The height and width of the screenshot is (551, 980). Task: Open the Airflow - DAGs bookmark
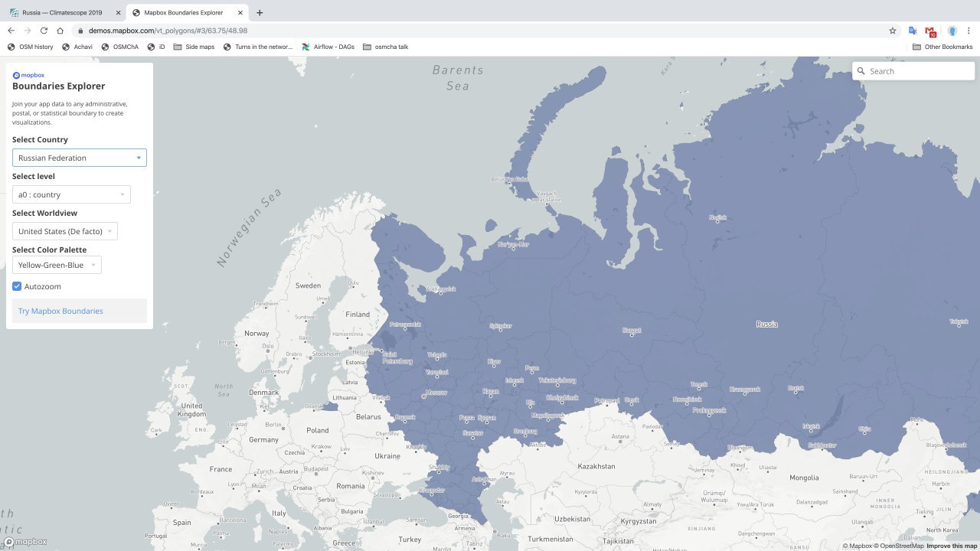pos(328,47)
